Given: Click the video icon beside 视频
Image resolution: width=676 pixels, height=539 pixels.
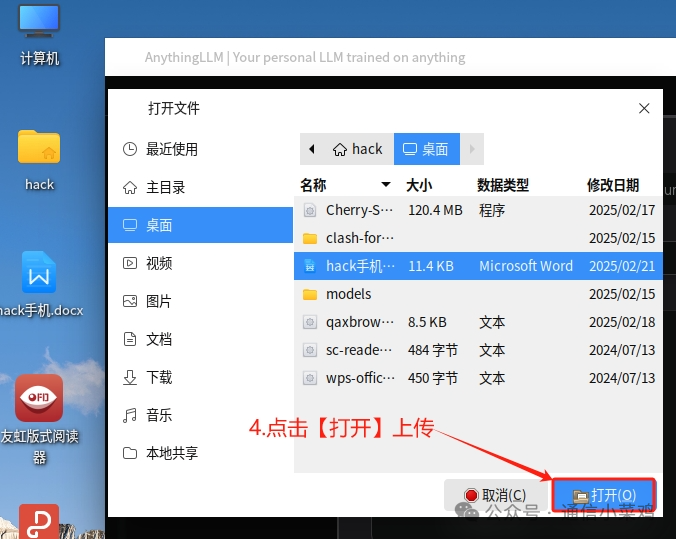Looking at the screenshot, I should point(130,263).
